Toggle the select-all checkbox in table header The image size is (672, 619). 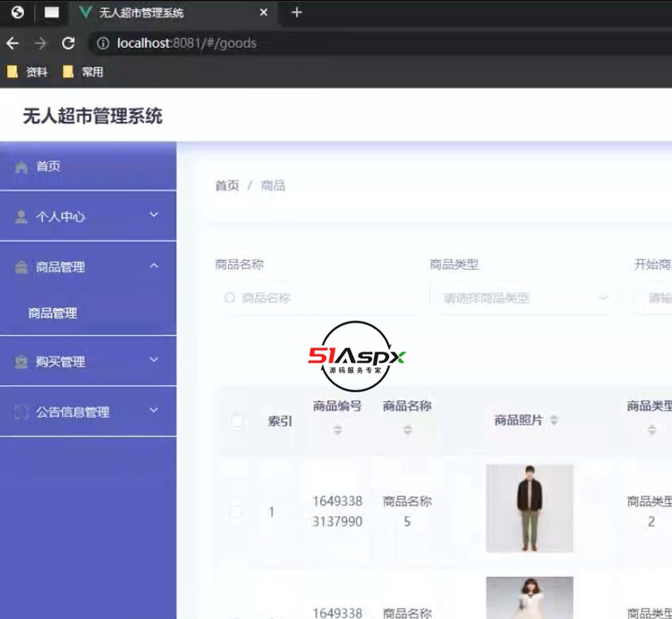pos(237,421)
